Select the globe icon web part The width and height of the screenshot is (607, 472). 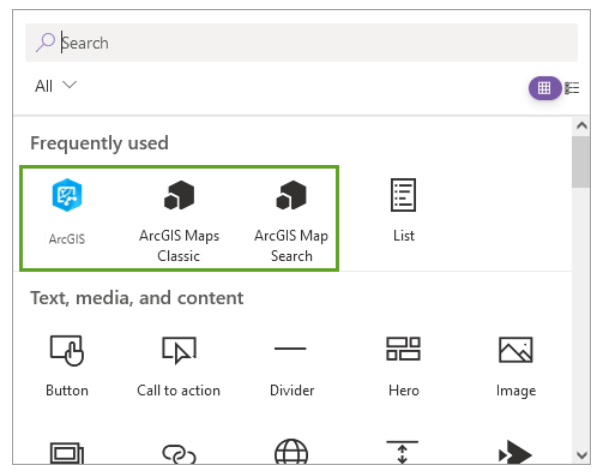click(x=291, y=451)
